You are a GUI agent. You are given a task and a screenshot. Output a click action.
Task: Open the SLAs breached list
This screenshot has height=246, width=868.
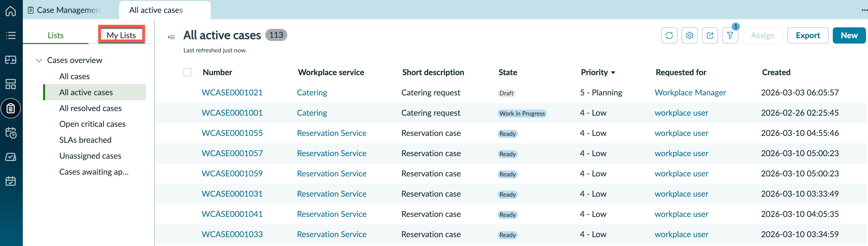[85, 140]
